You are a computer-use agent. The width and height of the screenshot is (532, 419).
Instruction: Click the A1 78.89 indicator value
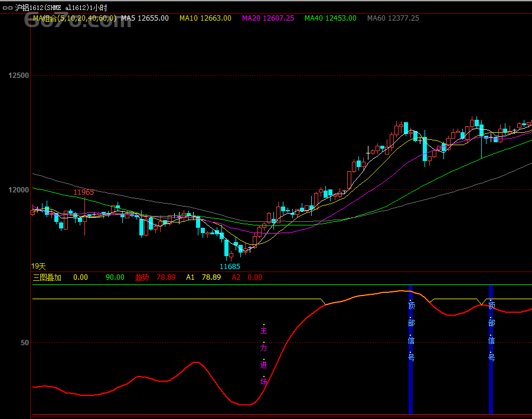pos(203,277)
